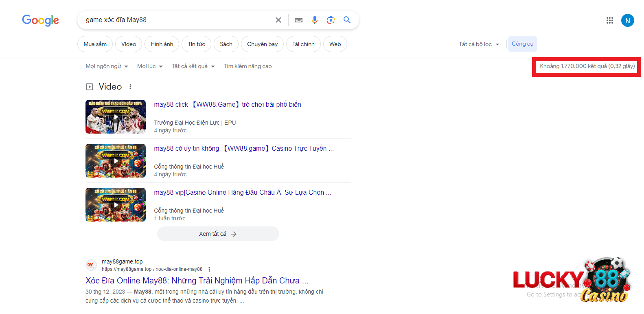Image resolution: width=644 pixels, height=314 pixels.
Task: Open the Google apps grid
Action: (x=609, y=20)
